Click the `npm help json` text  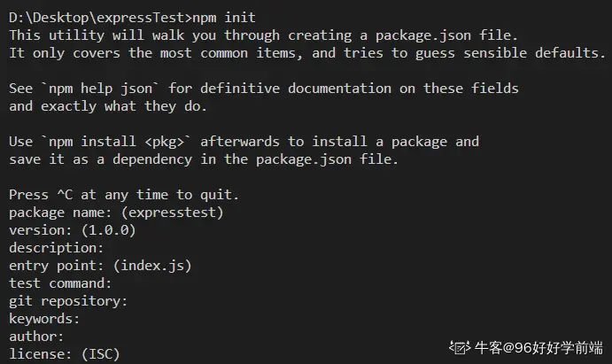coord(100,89)
